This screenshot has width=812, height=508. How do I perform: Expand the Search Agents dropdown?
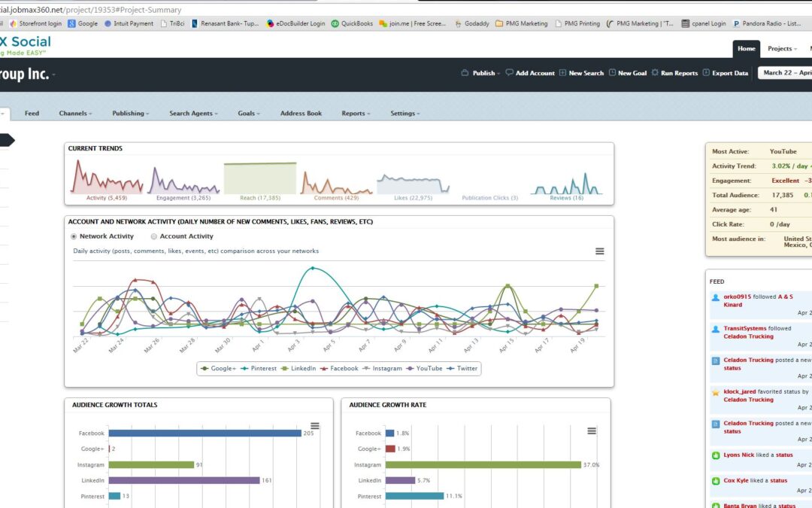193,114
